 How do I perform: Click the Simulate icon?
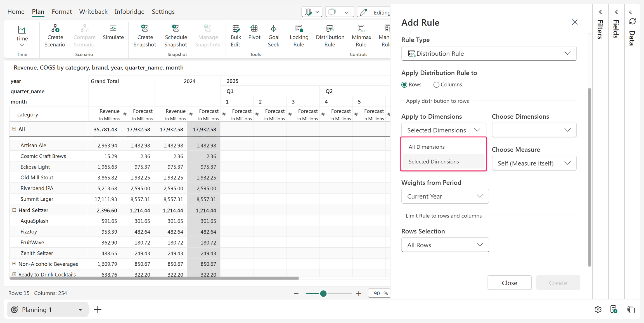(113, 29)
